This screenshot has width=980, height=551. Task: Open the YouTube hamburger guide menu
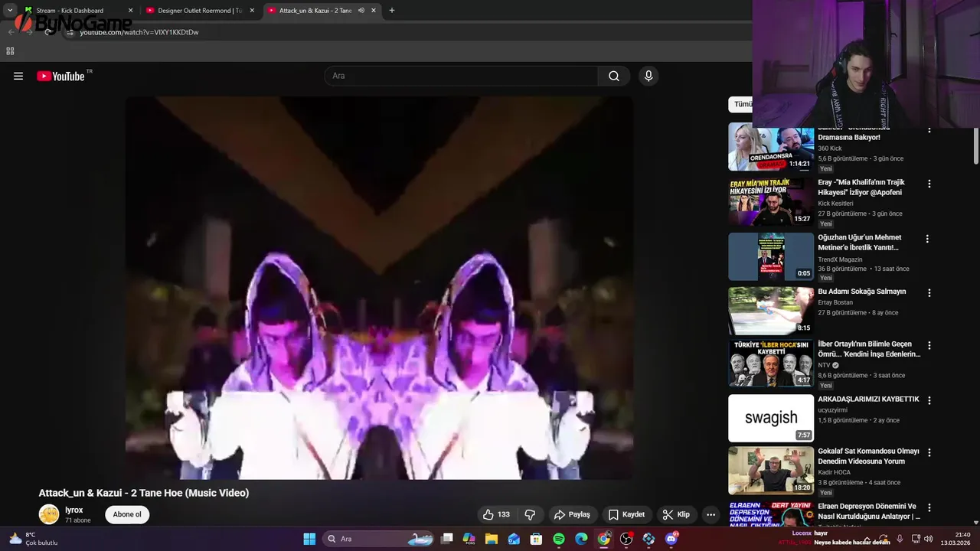18,76
